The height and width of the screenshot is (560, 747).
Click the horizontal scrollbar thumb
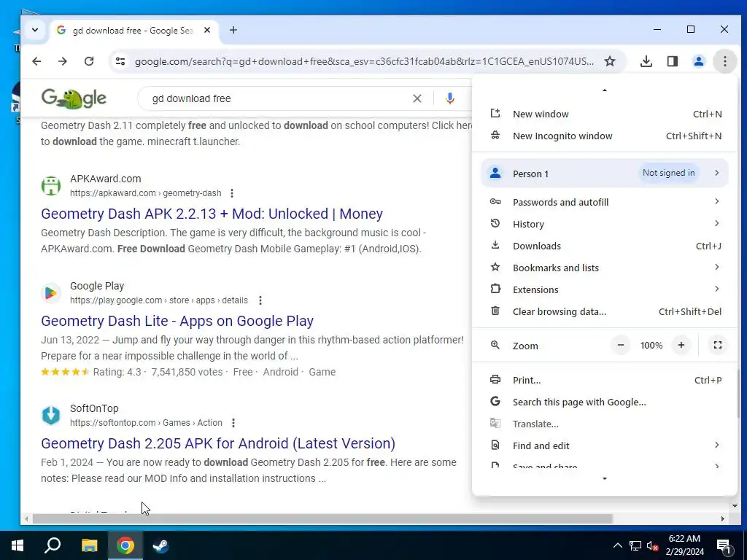pyautogui.click(x=322, y=518)
